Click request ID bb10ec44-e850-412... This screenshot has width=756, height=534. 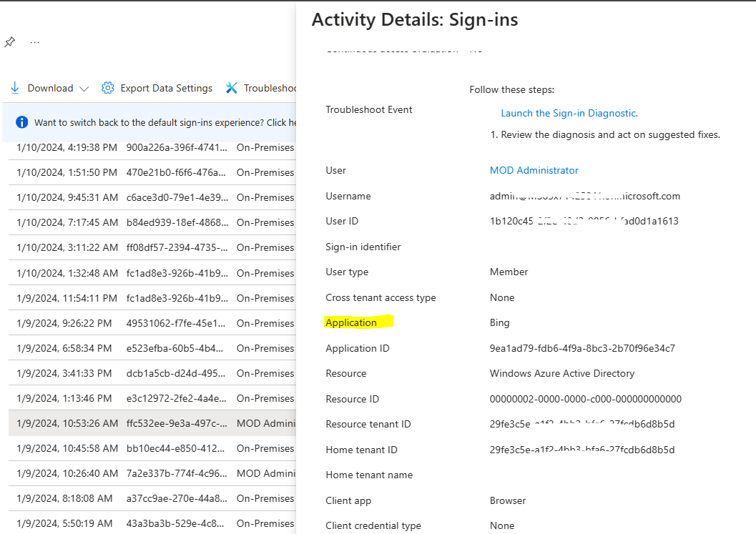pos(175,449)
